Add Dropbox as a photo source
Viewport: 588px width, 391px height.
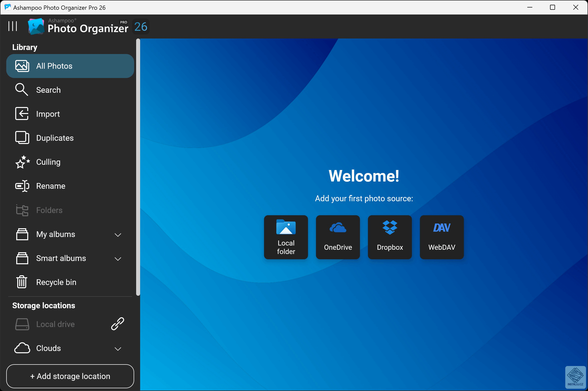click(x=389, y=237)
